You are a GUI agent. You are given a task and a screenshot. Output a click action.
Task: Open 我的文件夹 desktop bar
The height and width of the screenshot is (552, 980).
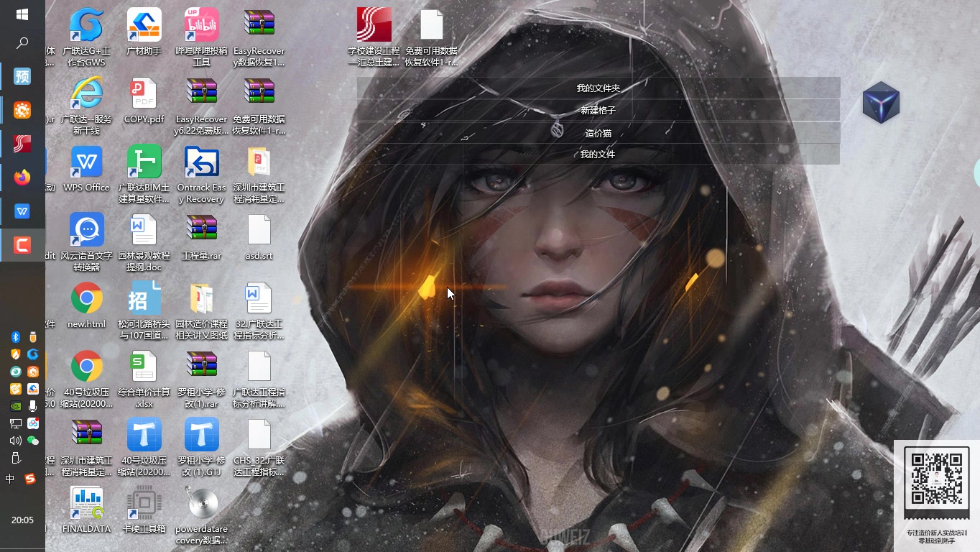pyautogui.click(x=598, y=88)
